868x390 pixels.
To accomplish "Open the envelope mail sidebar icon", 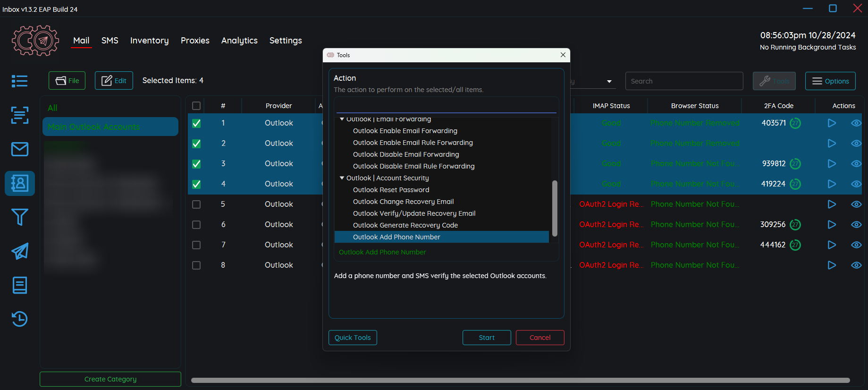I will [19, 149].
